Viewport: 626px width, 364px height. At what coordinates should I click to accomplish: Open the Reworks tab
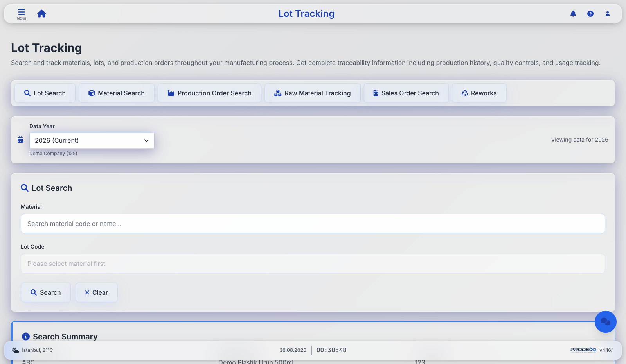coord(479,93)
